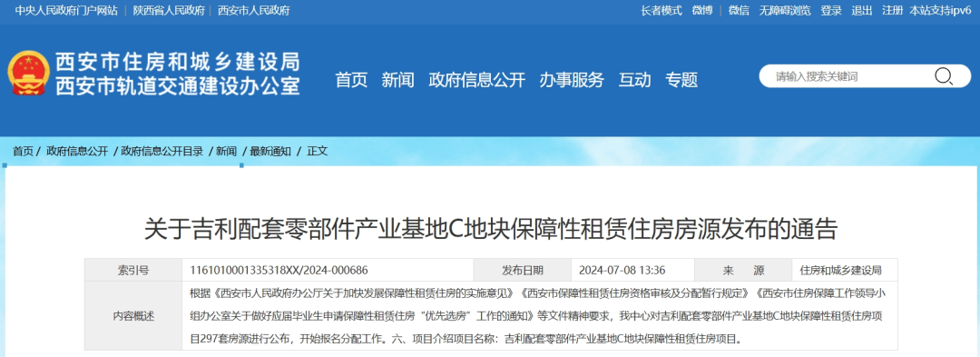
Task: Switch on 无障碍浏览 accessibility mode
Action: [785, 11]
